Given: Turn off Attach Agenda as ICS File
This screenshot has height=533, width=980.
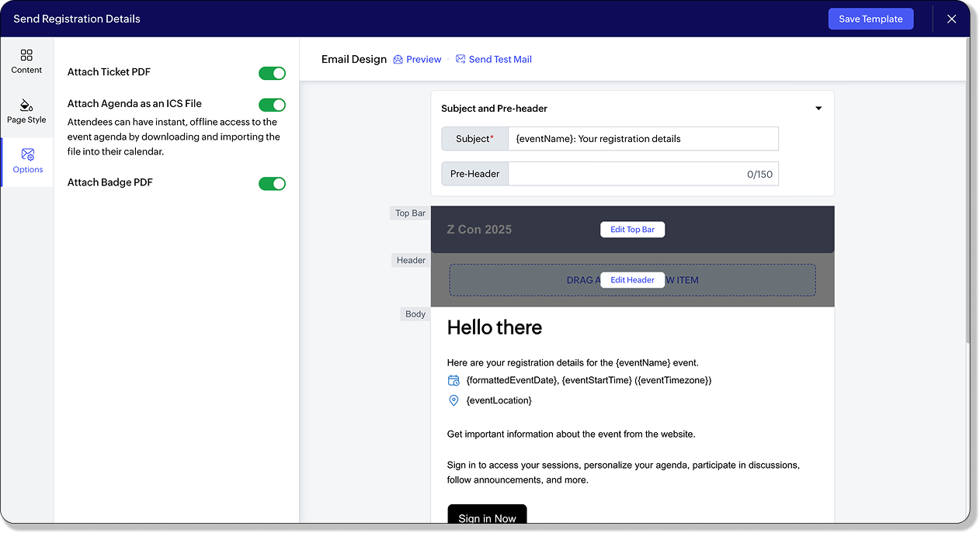Looking at the screenshot, I should pos(273,105).
